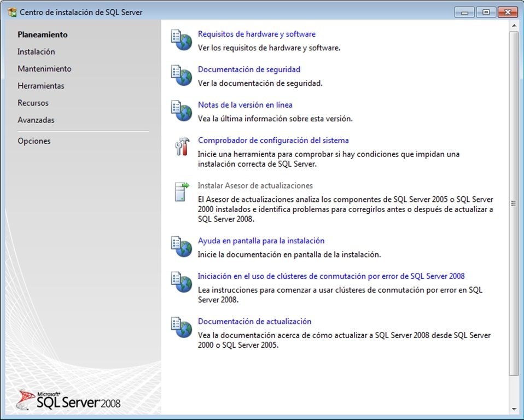Image resolution: width=524 pixels, height=420 pixels.
Task: Open the Documentación de actualización link
Action: click(255, 322)
